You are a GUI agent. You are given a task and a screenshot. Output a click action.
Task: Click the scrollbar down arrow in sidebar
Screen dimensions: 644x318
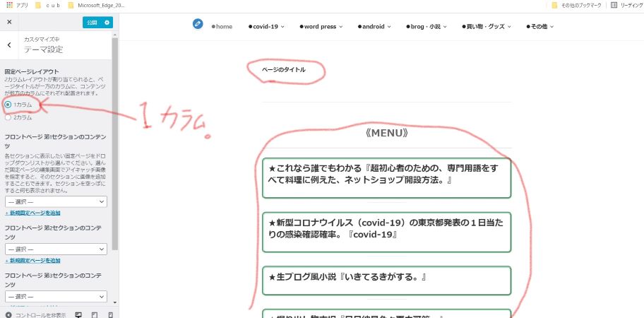pyautogui.click(x=115, y=302)
